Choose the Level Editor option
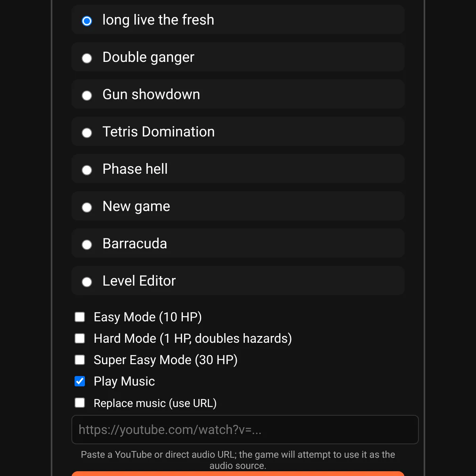The image size is (476, 476). click(87, 282)
